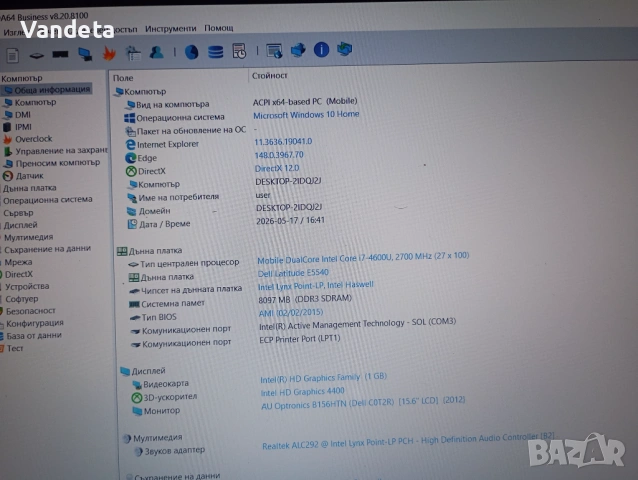Click the monitor diagnostics toolbar icon

[85, 54]
